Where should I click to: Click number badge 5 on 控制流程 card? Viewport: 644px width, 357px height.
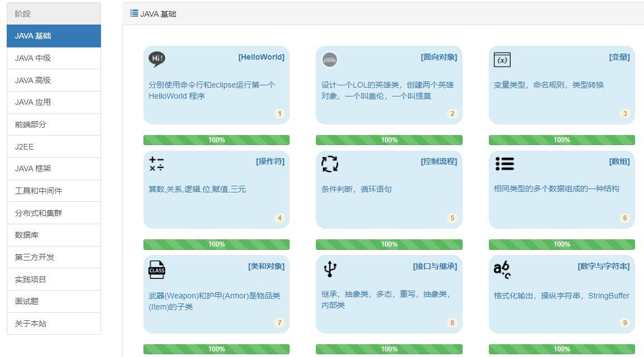(452, 218)
